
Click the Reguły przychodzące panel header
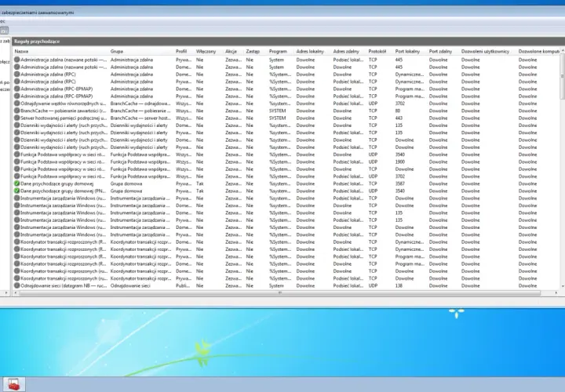(288, 42)
